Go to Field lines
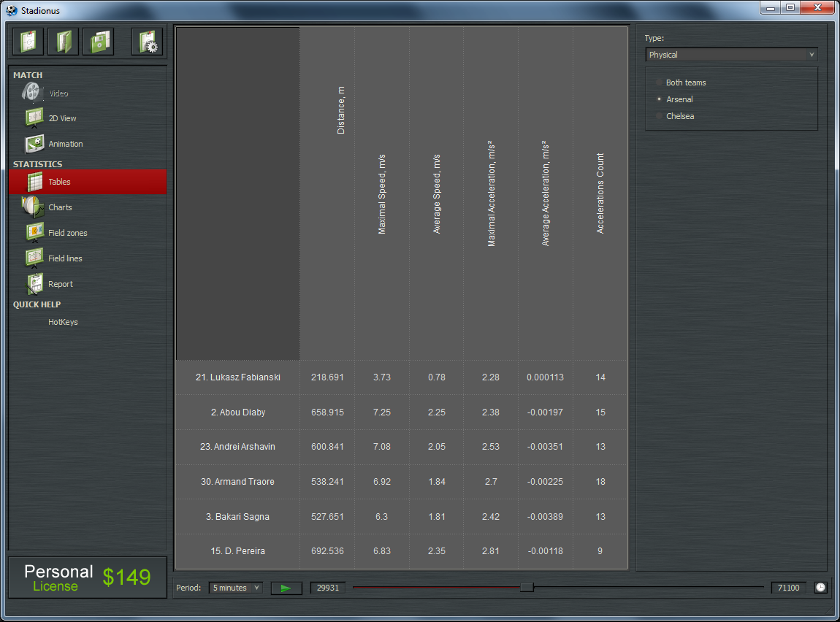 pos(65,258)
